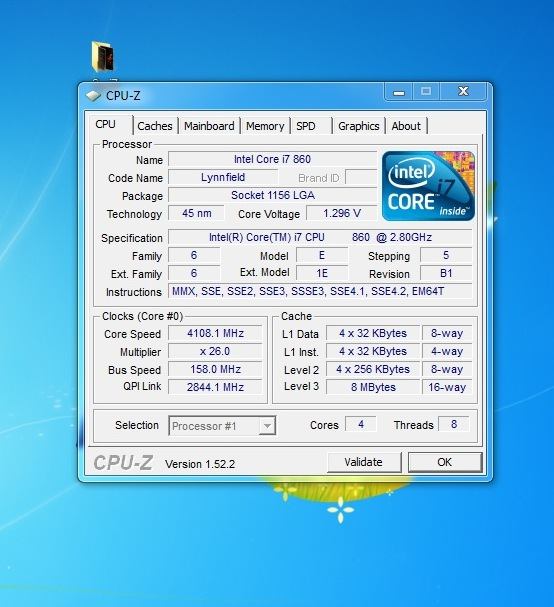The image size is (554, 607).
Task: Click the OK button
Action: (x=445, y=462)
